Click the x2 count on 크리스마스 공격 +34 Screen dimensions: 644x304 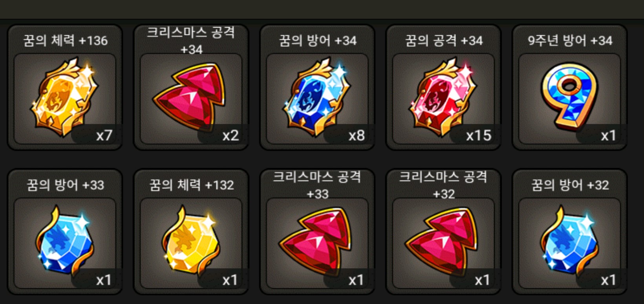(231, 136)
